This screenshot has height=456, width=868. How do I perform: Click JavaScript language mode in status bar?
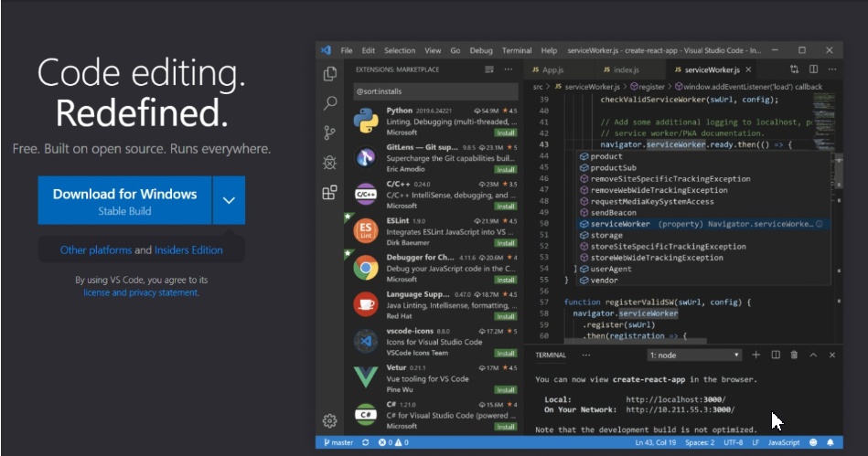(x=783, y=442)
